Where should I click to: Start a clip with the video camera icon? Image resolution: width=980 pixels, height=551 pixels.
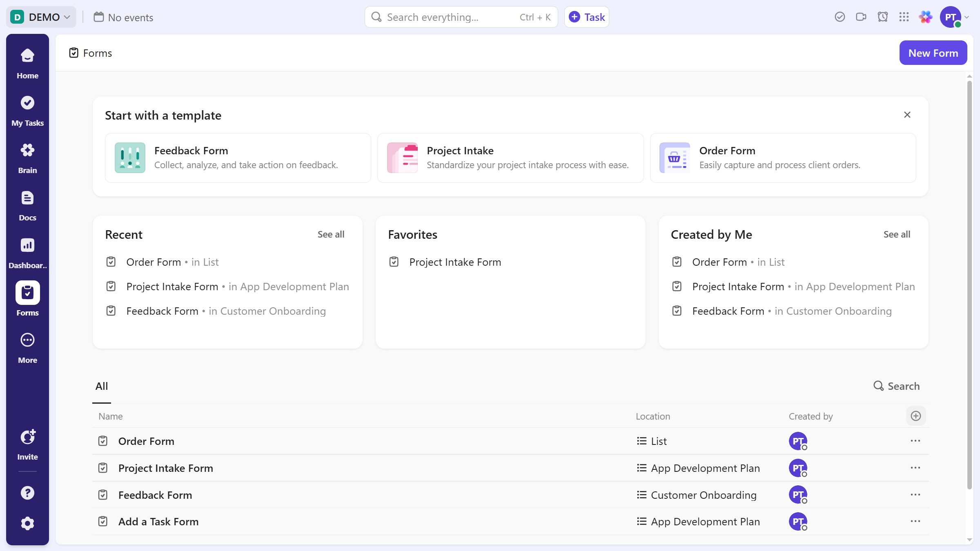[861, 17]
